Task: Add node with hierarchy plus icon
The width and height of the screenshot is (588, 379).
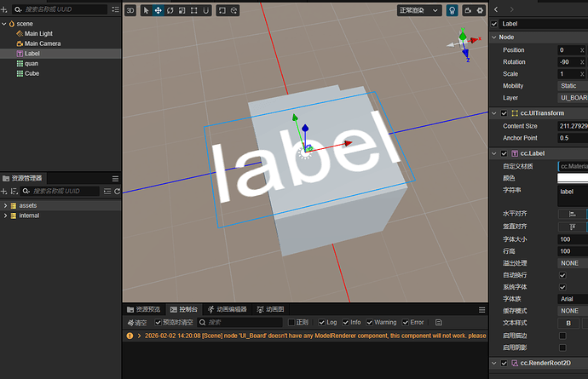Action: (x=4, y=9)
